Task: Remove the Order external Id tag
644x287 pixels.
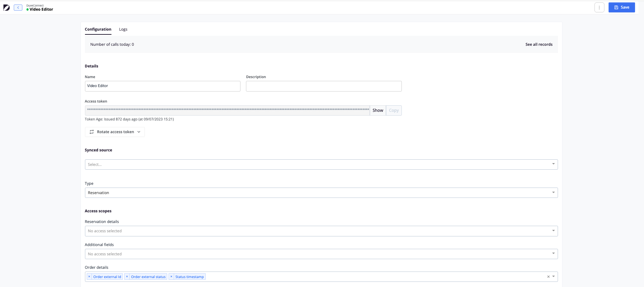Action: coord(89,277)
